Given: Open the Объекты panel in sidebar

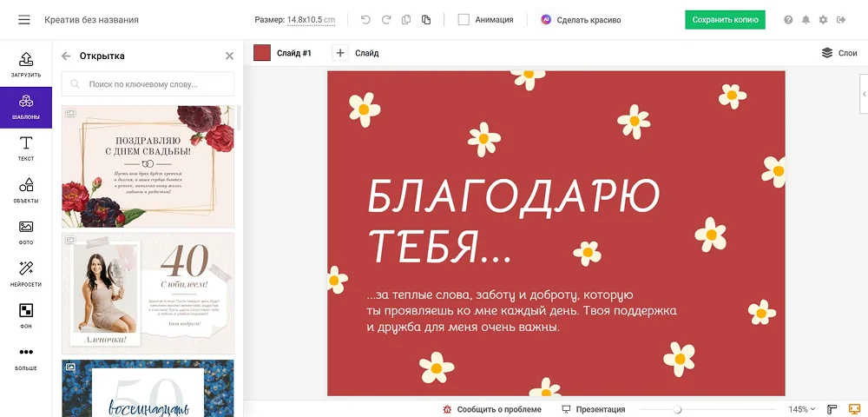Looking at the screenshot, I should (26, 190).
